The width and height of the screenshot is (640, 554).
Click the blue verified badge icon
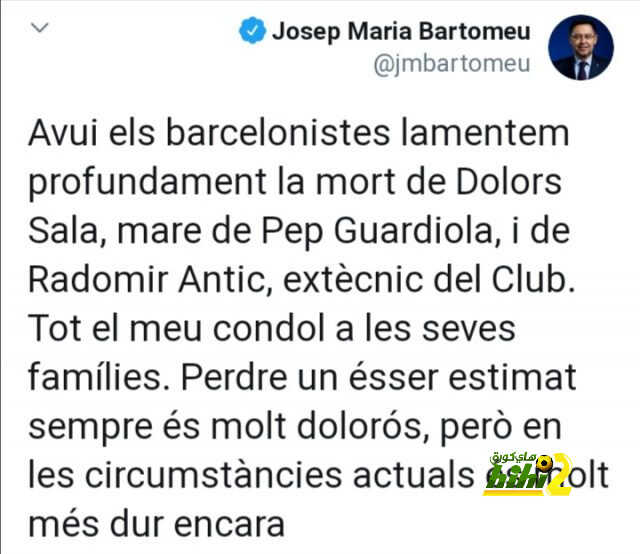pos(252,30)
